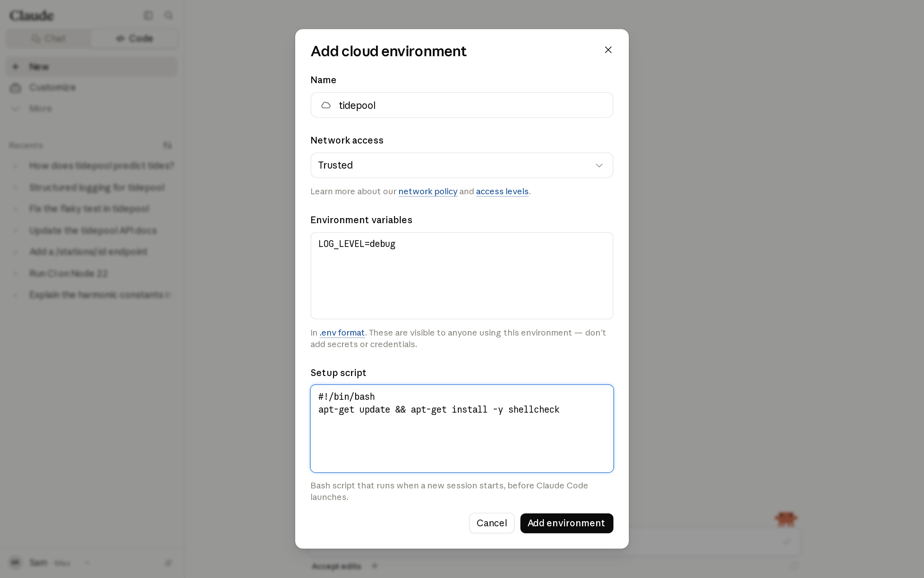Confirm with Add environment button
Screen dimensions: 924x578
point(567,523)
